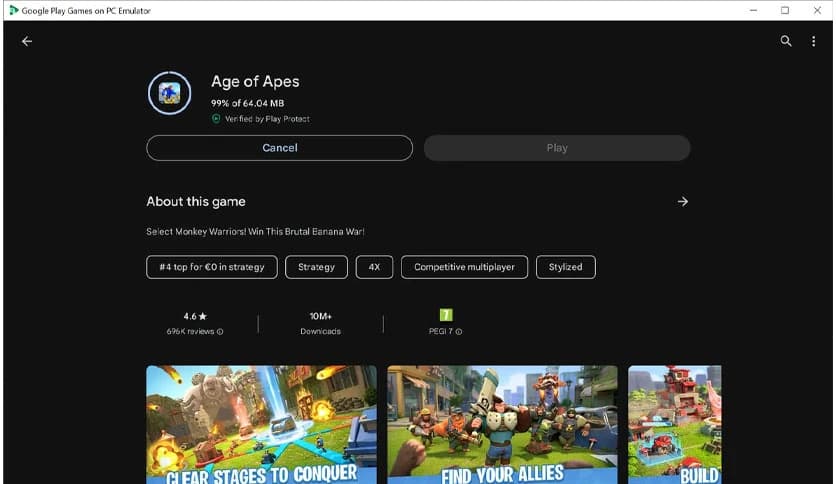The height and width of the screenshot is (484, 836).
Task: Open the Build screenshot thumbnail
Action: [674, 424]
